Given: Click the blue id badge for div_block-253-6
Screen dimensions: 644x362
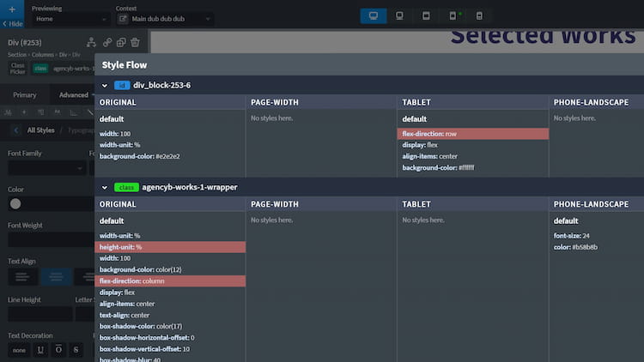Looking at the screenshot, I should [122, 86].
